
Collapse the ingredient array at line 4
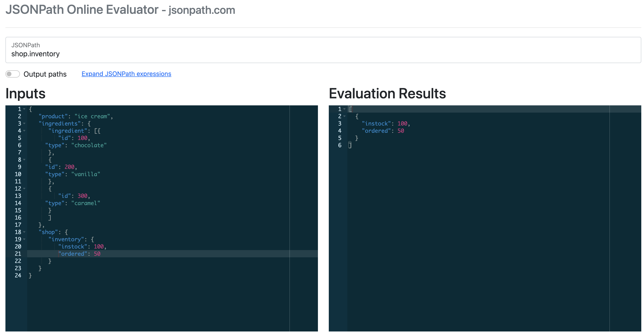tap(24, 131)
